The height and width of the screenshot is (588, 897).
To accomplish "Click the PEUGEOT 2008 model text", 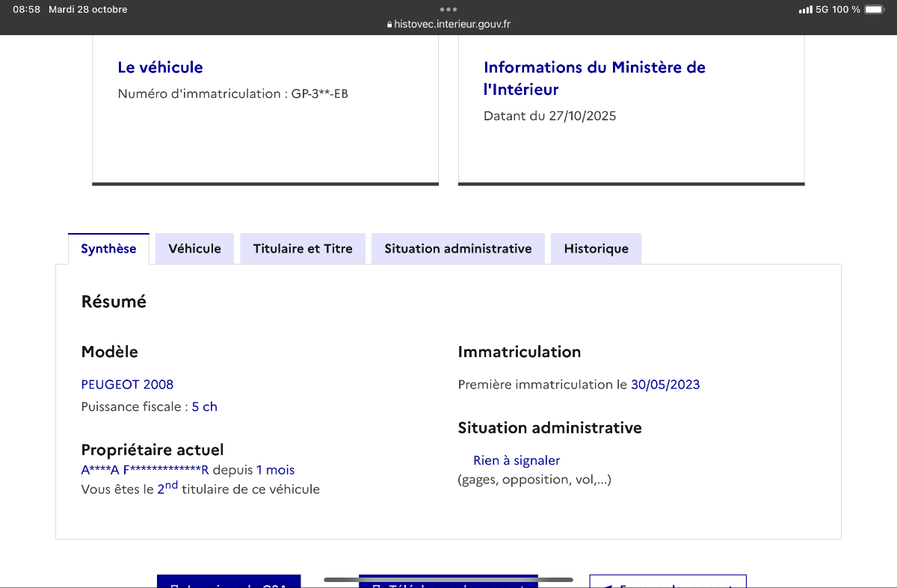I will click(127, 385).
